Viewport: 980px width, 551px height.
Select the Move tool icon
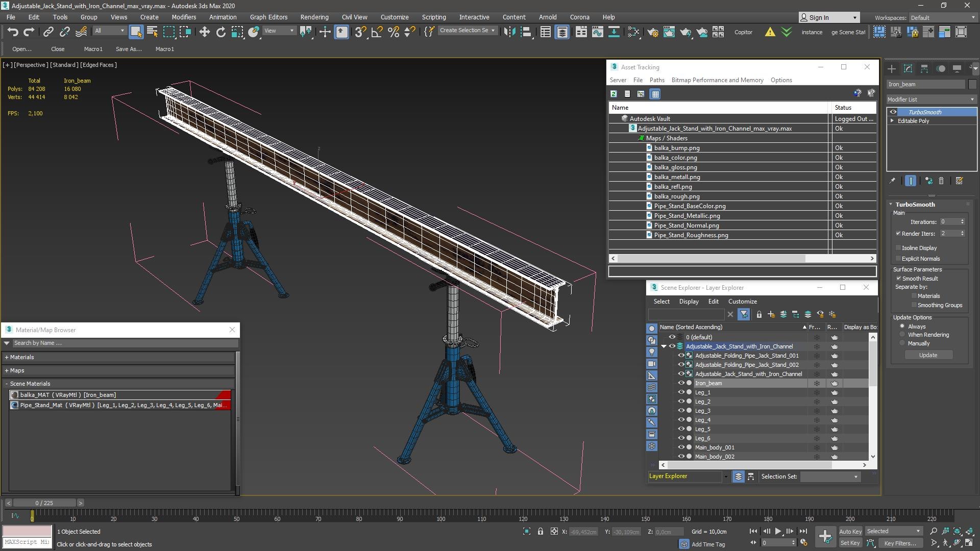204,32
